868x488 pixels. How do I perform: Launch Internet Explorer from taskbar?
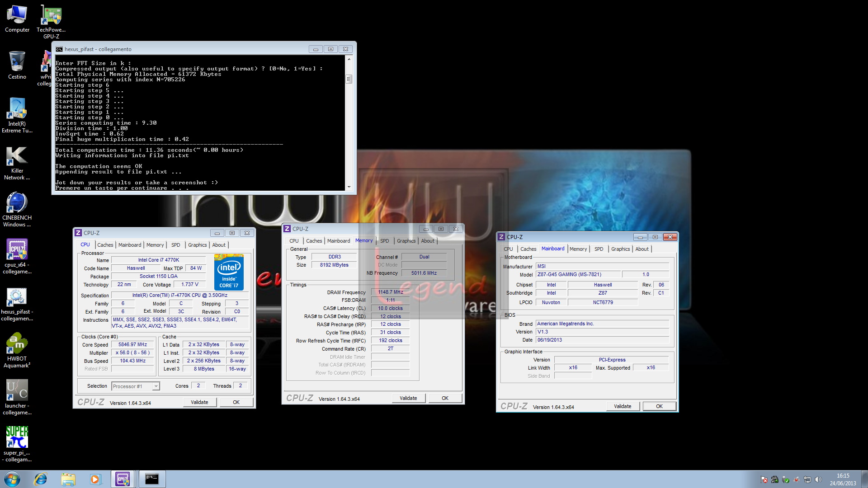click(x=41, y=479)
